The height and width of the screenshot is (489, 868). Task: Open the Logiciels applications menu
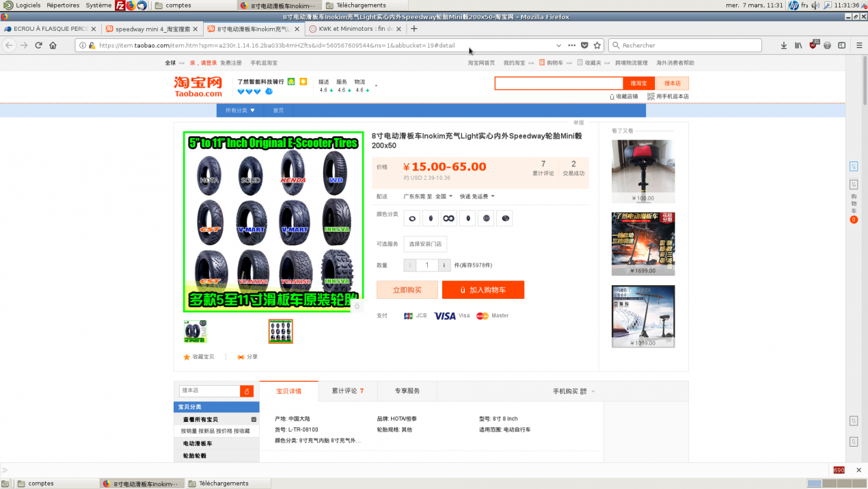(22, 5)
